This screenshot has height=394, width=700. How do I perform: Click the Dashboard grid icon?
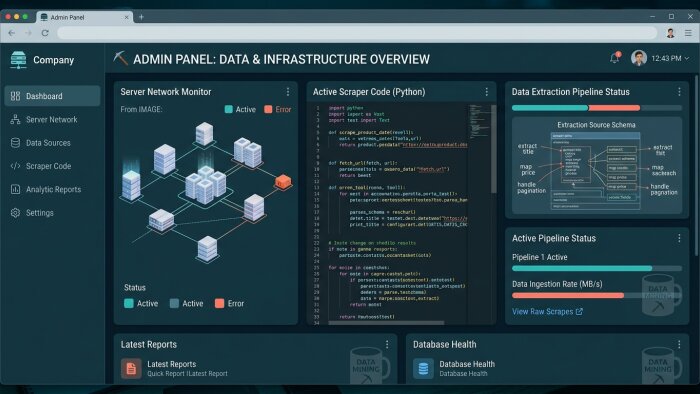pyautogui.click(x=15, y=96)
